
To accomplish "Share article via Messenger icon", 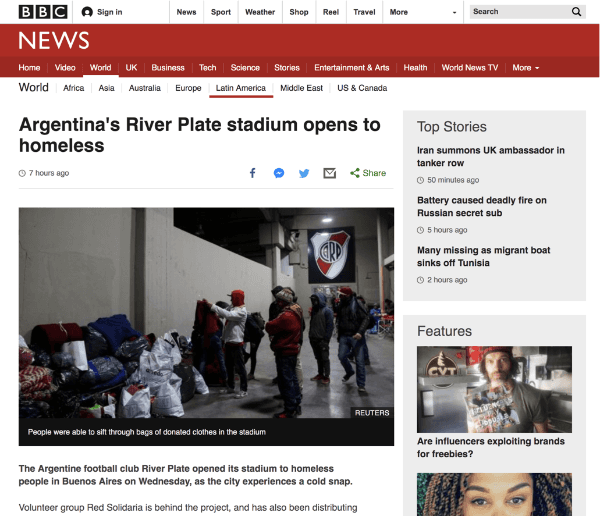I will [x=279, y=173].
